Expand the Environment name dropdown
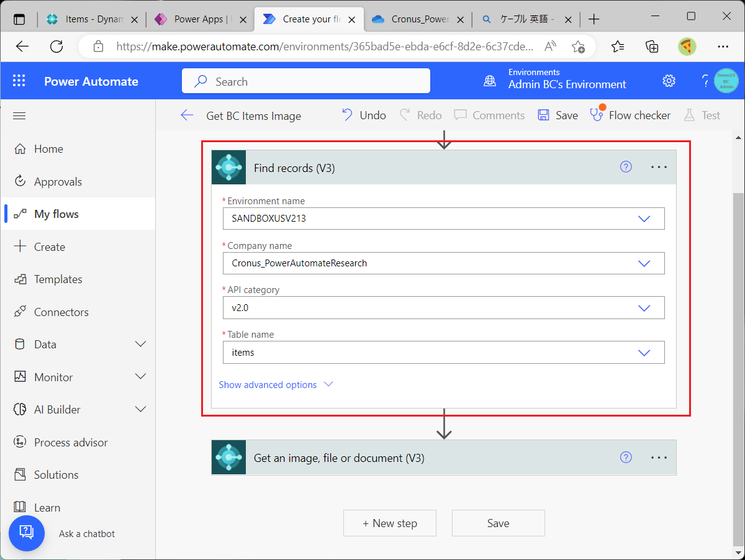This screenshot has width=745, height=560. [x=644, y=219]
